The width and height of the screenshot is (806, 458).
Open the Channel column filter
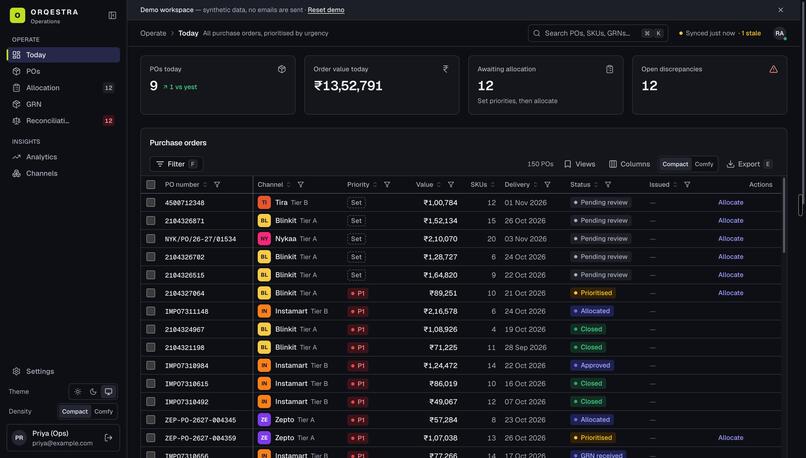coord(301,185)
